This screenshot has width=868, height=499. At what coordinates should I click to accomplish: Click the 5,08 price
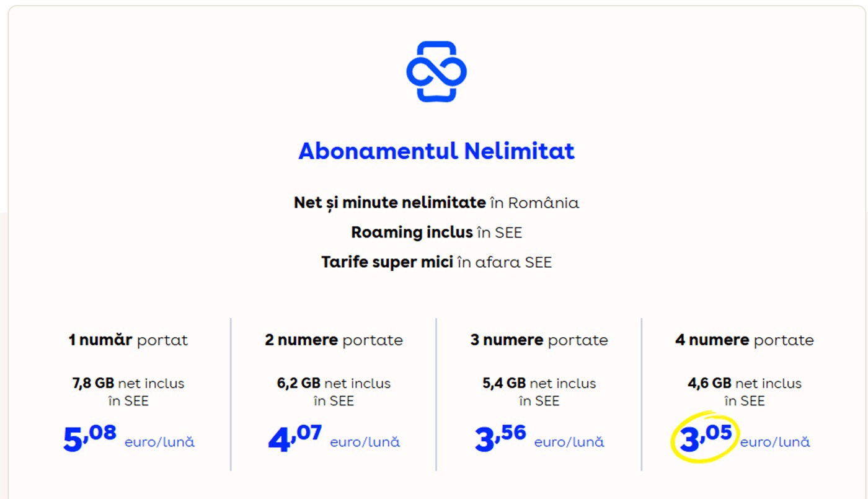[90, 438]
